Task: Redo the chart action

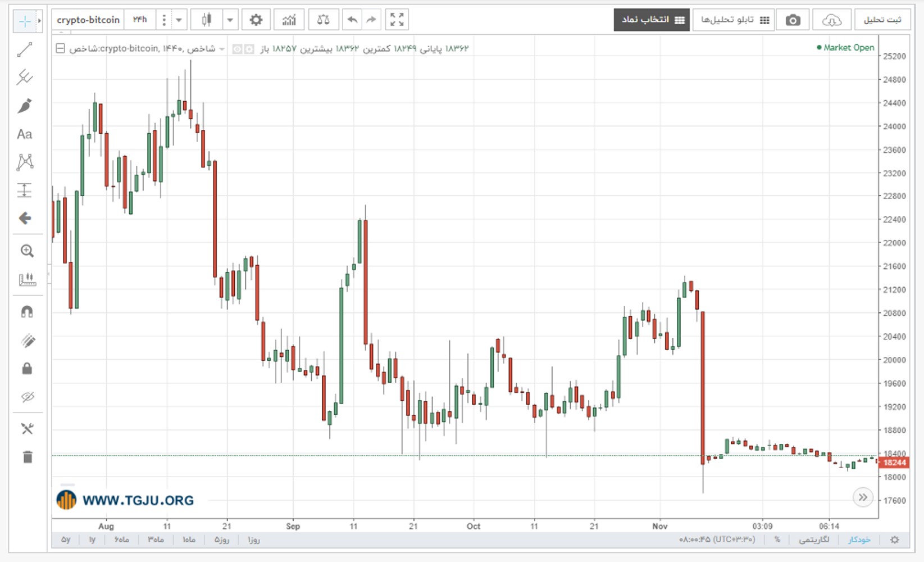Action: (371, 20)
